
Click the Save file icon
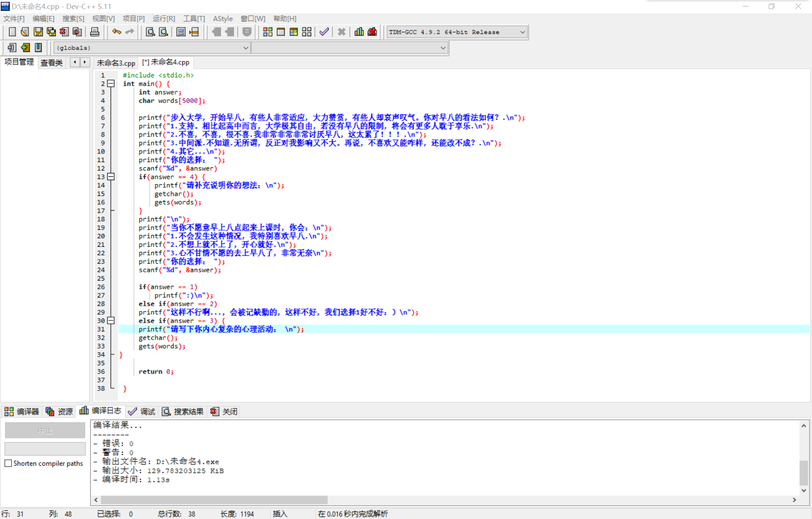[x=38, y=32]
